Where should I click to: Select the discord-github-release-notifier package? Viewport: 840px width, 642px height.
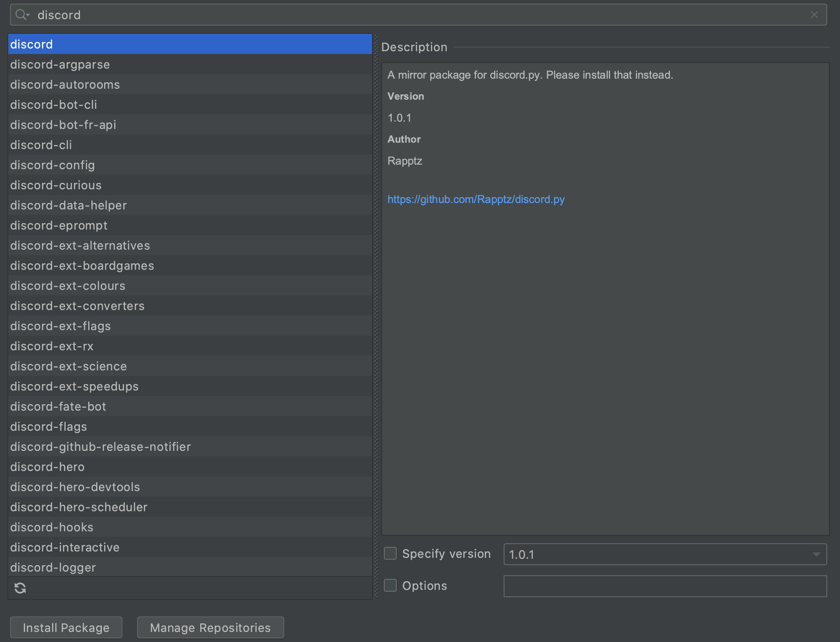(190, 446)
